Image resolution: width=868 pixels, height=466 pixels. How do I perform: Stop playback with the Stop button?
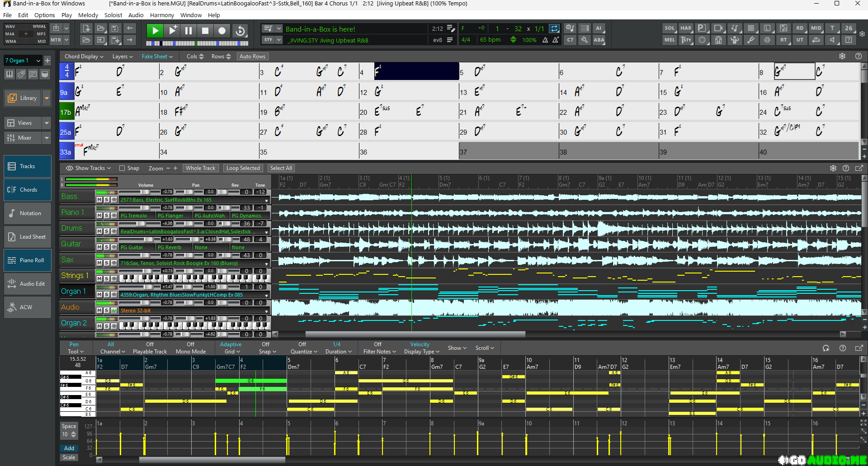[205, 31]
